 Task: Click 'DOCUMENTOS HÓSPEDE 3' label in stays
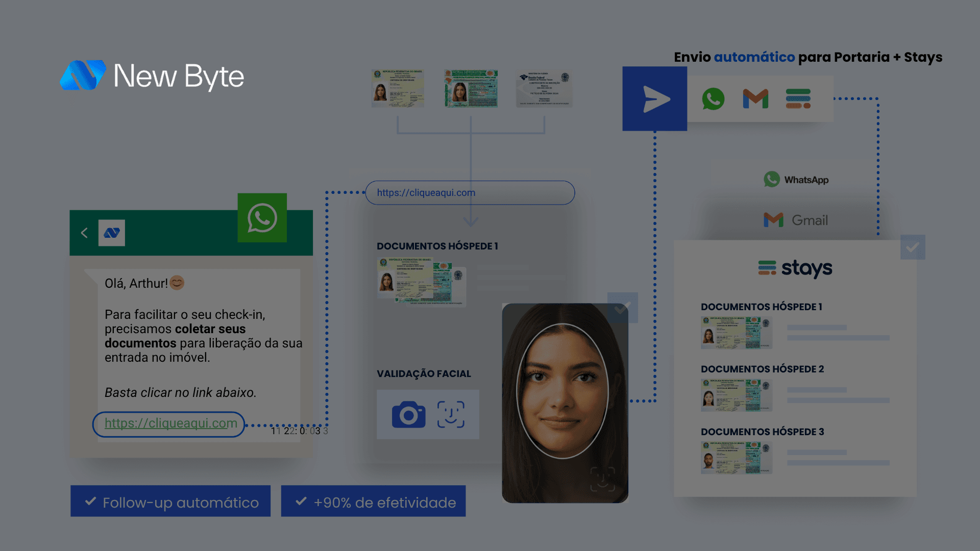tap(762, 432)
